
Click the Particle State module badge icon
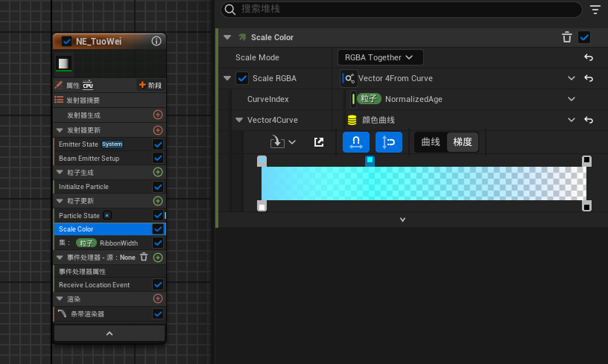[x=107, y=215]
